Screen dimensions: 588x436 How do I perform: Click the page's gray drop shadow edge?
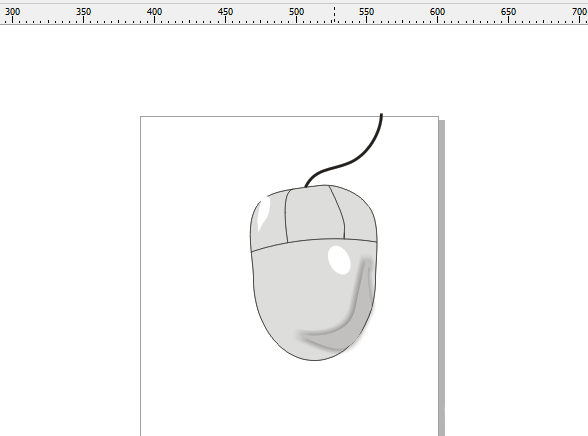[442, 277]
